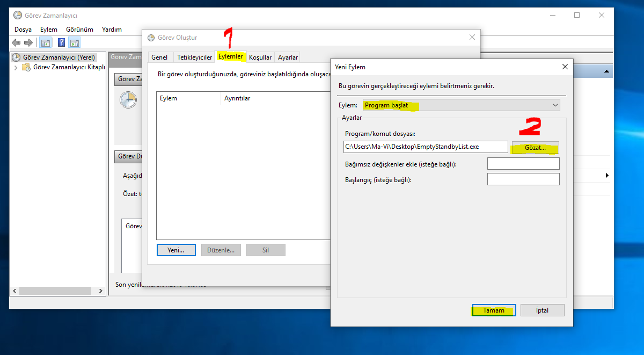Click the greyed-out Düzenle... button
This screenshot has height=355, width=644.
221,250
